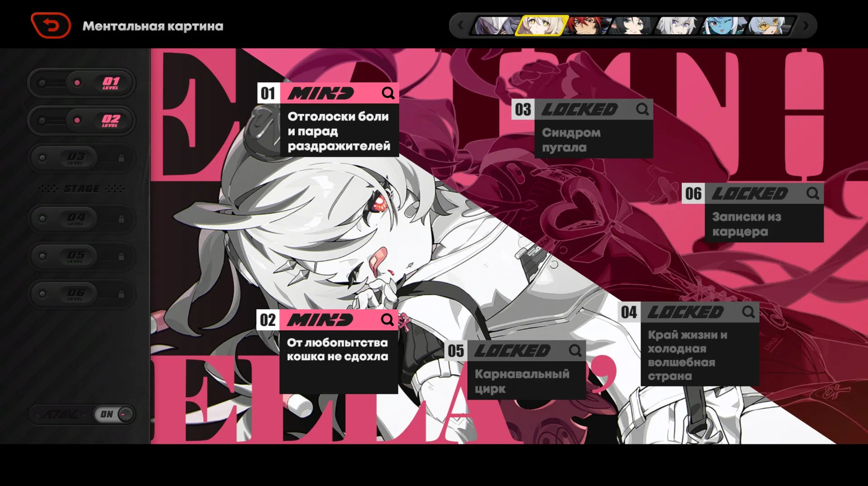This screenshot has height=486, width=868.
Task: Show next characters with right arrow
Action: (806, 25)
